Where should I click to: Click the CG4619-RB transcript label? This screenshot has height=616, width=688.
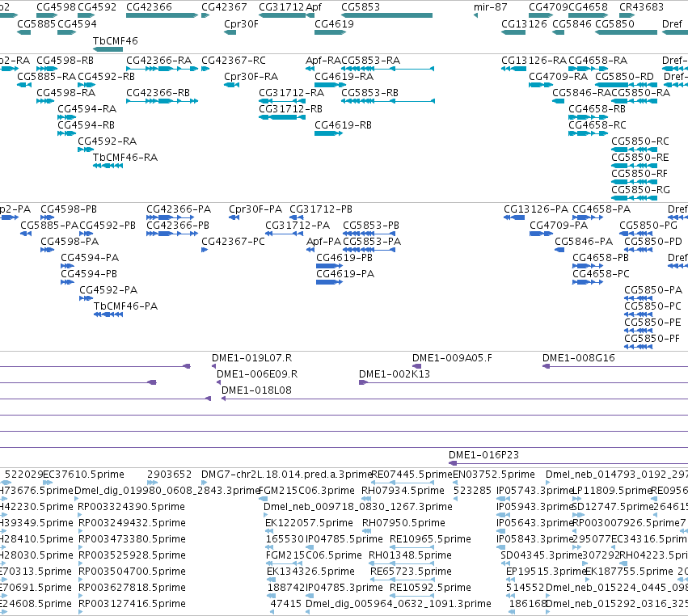[x=343, y=125]
